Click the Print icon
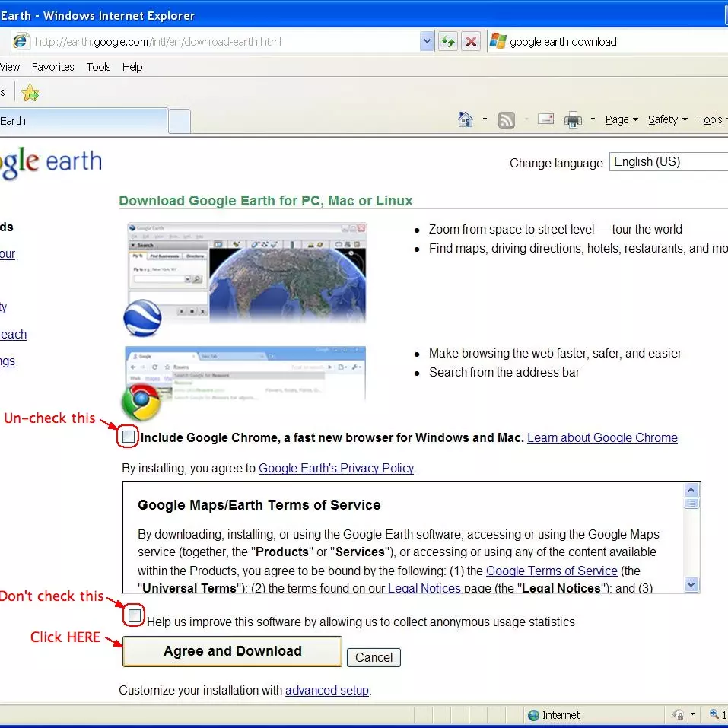Viewport: 728px width, 728px height. 573,119
